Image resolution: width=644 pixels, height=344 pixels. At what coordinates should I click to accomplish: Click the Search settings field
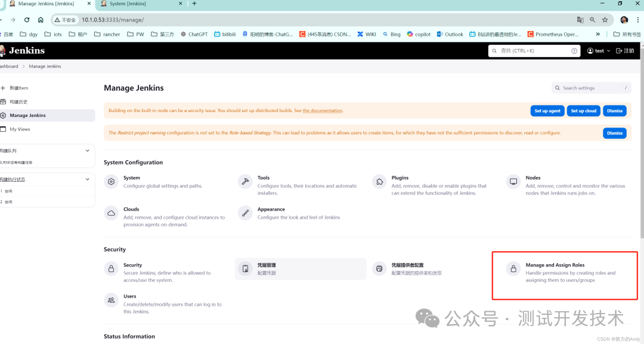click(592, 88)
